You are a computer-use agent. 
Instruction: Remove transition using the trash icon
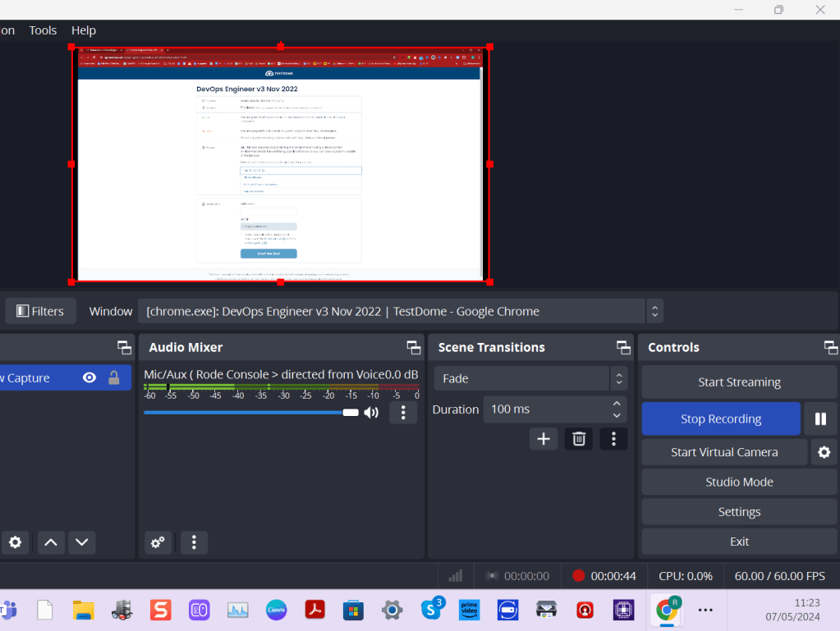click(579, 439)
